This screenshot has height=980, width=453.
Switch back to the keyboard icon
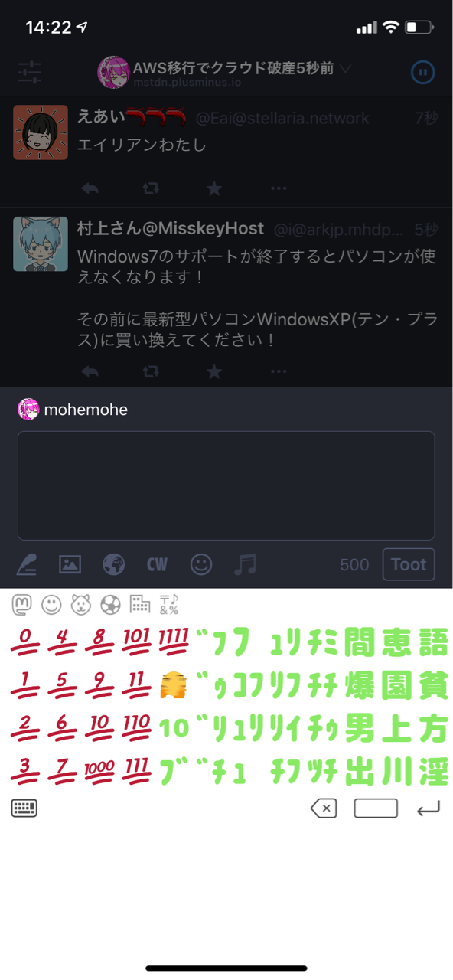pyautogui.click(x=24, y=808)
